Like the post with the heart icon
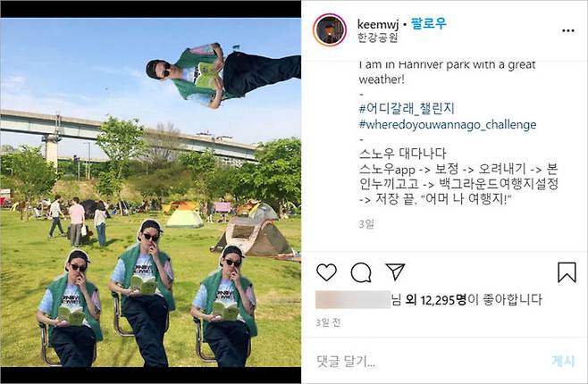Viewport: 588px width, 384px height. [327, 272]
